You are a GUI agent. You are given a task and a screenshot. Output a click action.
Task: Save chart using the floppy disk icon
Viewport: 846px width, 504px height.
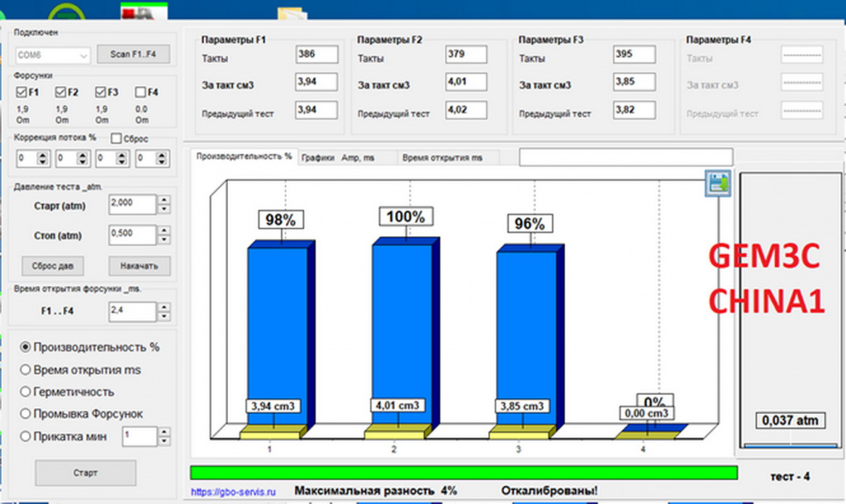tap(718, 183)
